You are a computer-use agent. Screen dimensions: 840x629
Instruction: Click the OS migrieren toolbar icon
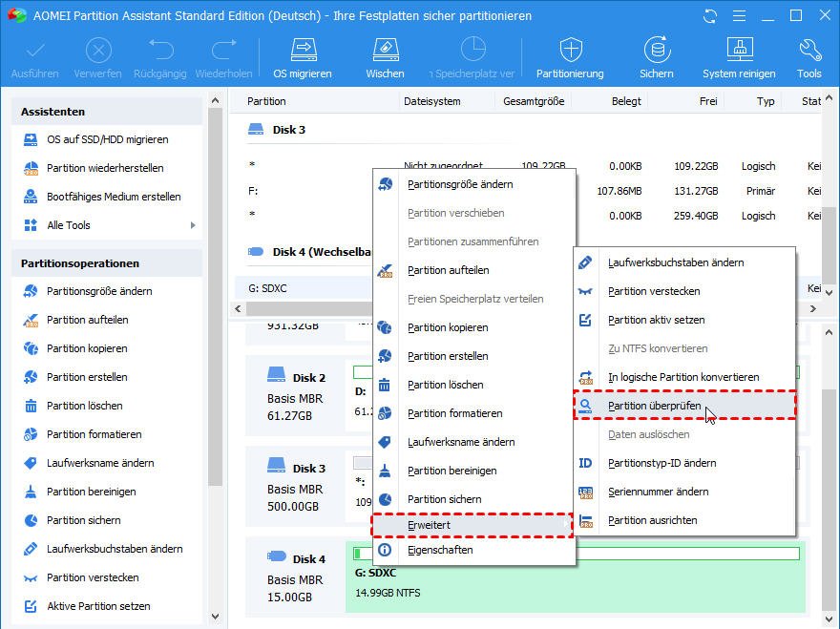coord(303,58)
